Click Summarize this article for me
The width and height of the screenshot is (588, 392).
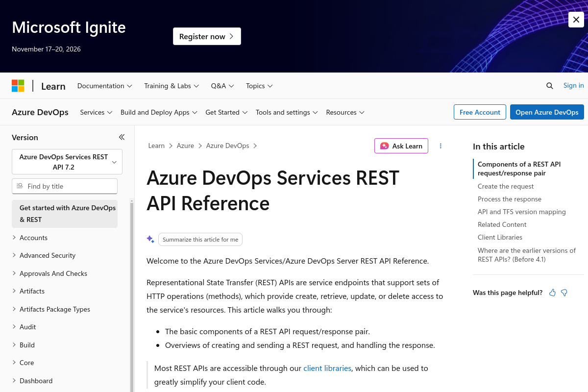coord(200,239)
